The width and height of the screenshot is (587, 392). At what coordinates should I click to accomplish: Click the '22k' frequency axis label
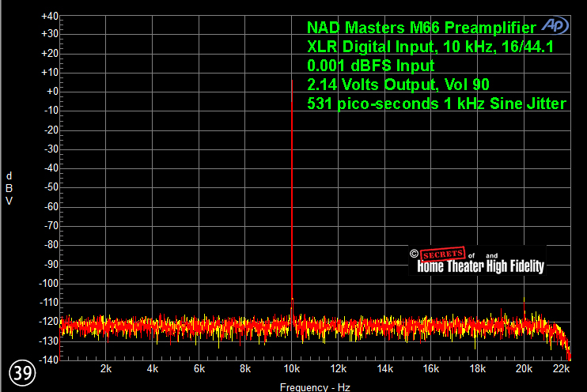[x=561, y=369]
